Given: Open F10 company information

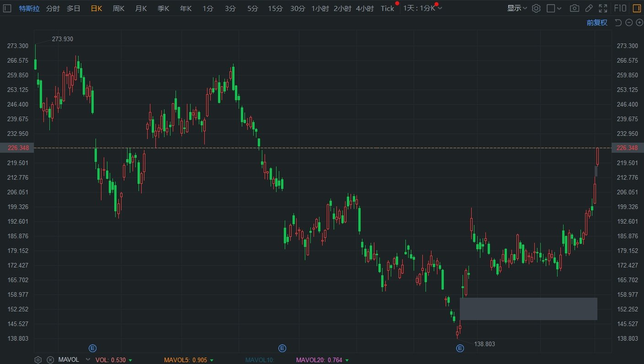Looking at the screenshot, I should point(620,8).
